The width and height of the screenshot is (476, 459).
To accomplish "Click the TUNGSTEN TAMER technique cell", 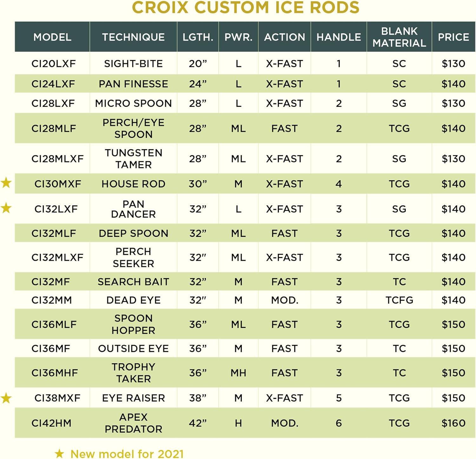I will pos(133,159).
